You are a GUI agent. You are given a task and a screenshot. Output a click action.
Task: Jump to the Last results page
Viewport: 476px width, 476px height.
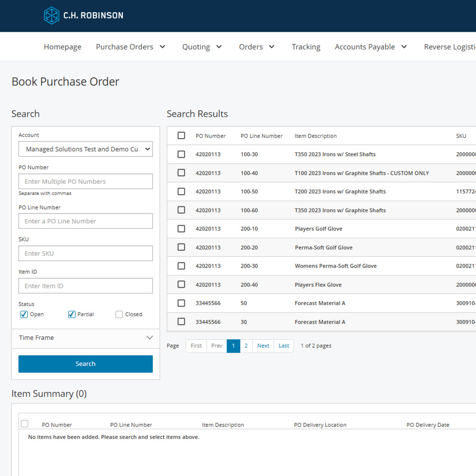point(284,346)
